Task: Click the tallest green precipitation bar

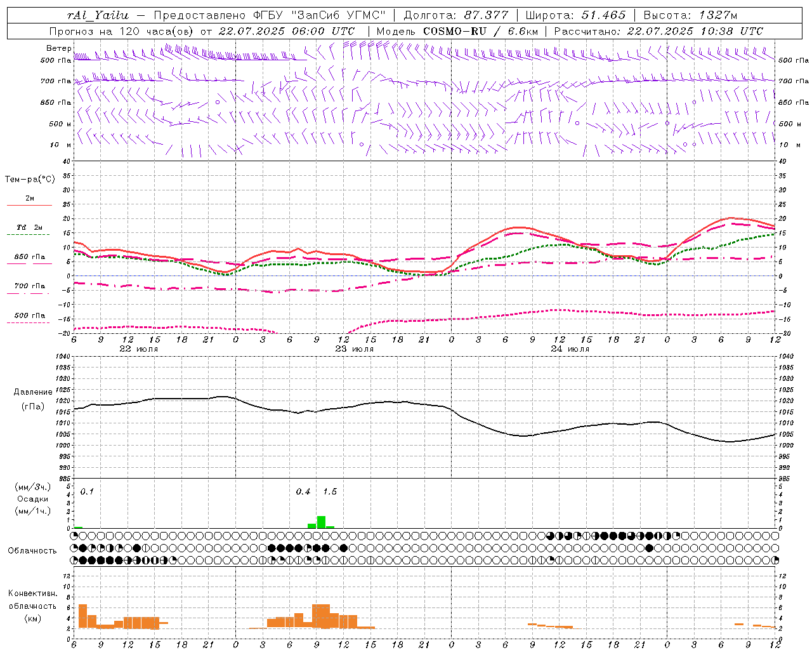Action: coord(321,522)
